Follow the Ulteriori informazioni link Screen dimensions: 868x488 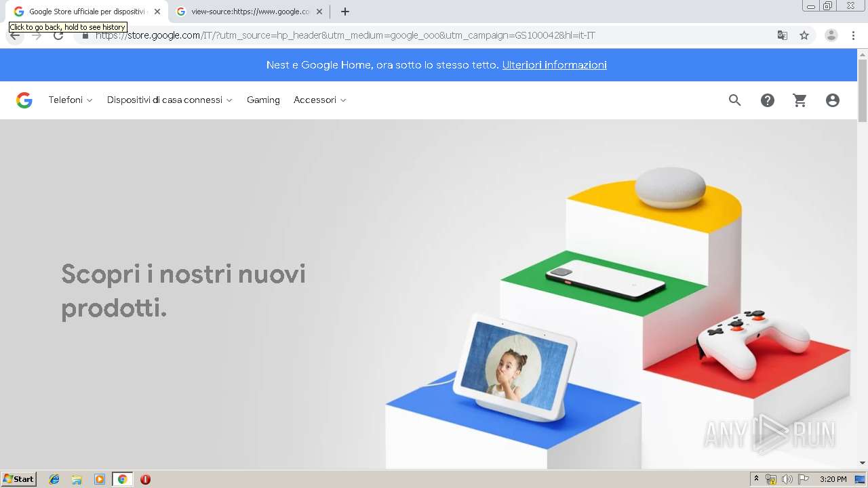pos(554,65)
